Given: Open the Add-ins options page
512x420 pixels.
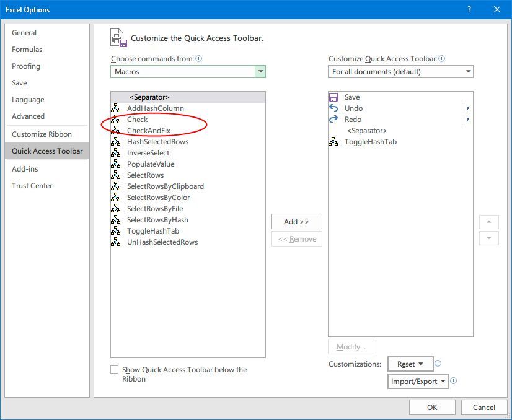Looking at the screenshot, I should coord(47,168).
